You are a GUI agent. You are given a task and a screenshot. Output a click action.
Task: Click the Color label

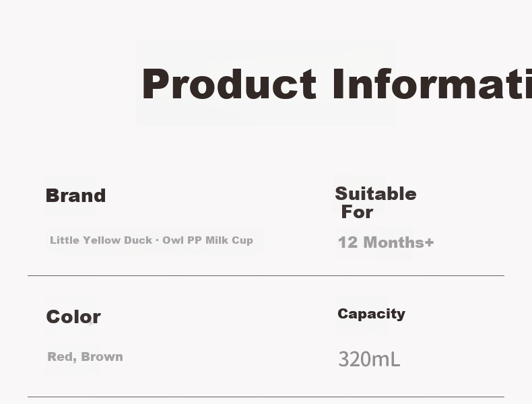click(73, 316)
